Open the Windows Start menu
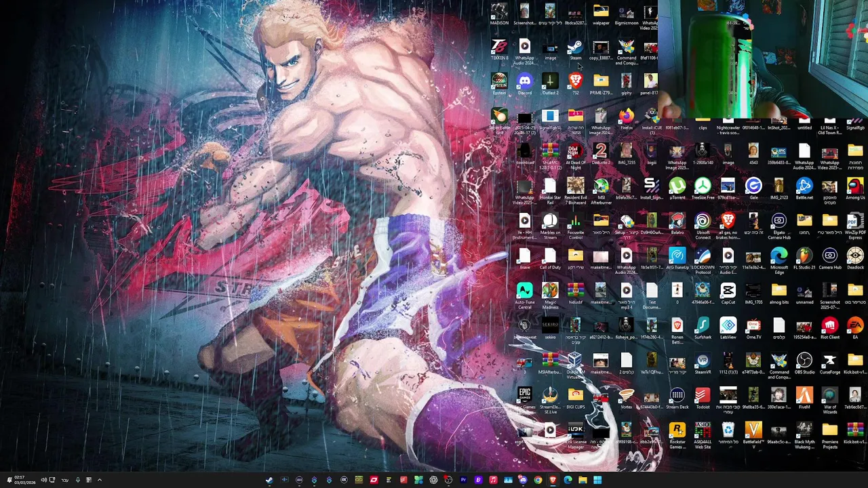Image resolution: width=868 pixels, height=488 pixels. coord(597,480)
